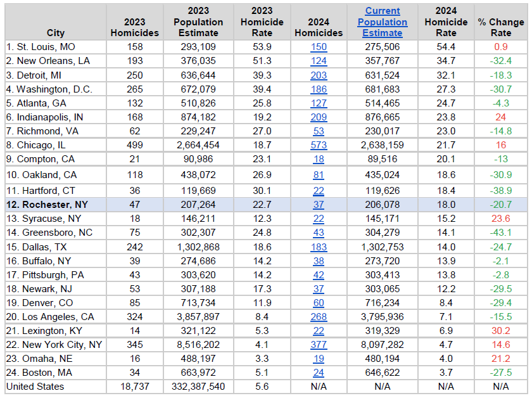
Task: Open Richmond 2024 homicides link 53
Action: coord(319,131)
